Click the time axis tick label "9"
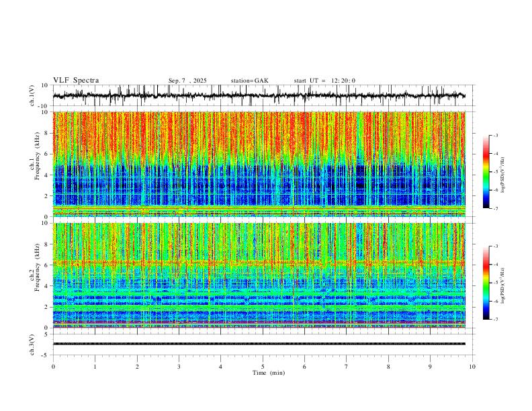Viewport: 532px width, 411px height. pyautogui.click(x=430, y=367)
